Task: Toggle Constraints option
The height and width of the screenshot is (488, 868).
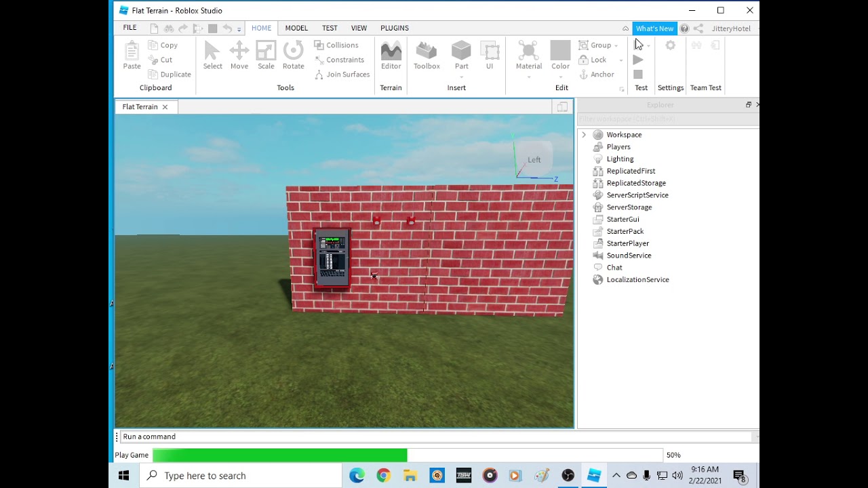Action: [340, 60]
